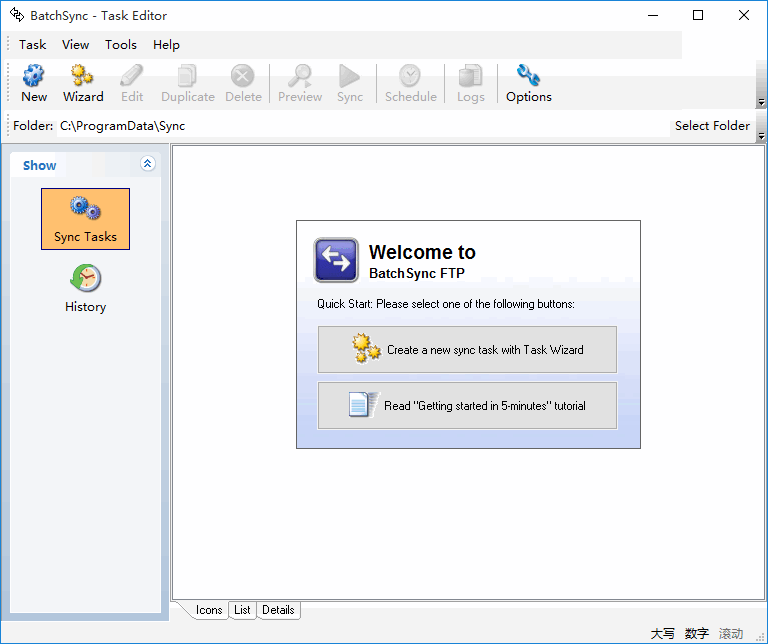Image resolution: width=768 pixels, height=644 pixels.
Task: Minimize the BatchSync window
Action: 653,15
